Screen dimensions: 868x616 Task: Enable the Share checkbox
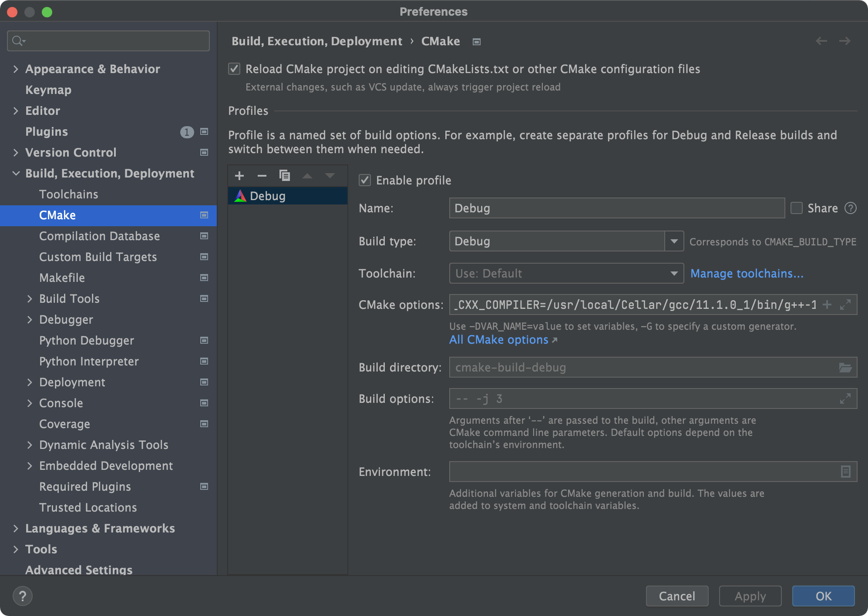(796, 208)
